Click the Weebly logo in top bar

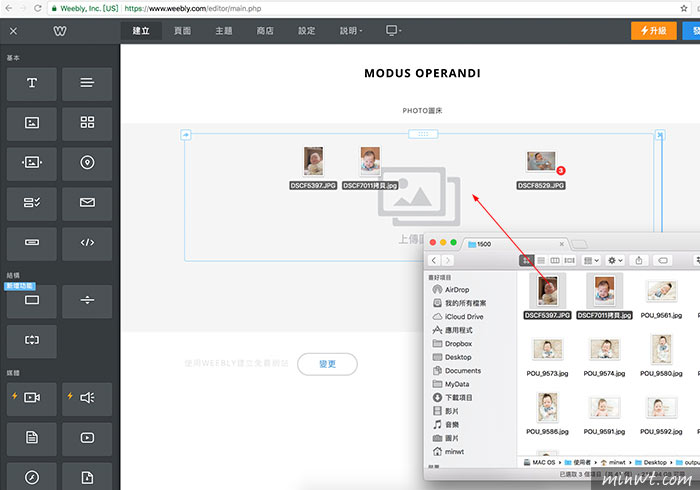click(x=60, y=31)
